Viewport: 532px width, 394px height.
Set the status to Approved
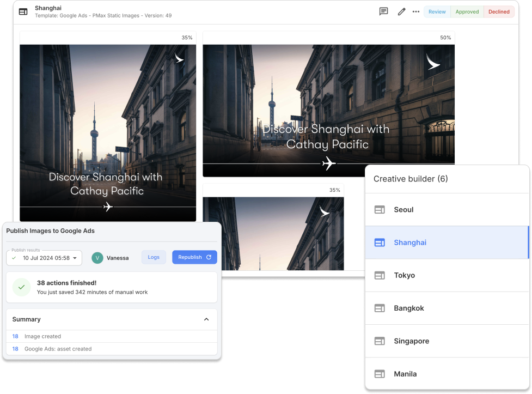coord(467,11)
